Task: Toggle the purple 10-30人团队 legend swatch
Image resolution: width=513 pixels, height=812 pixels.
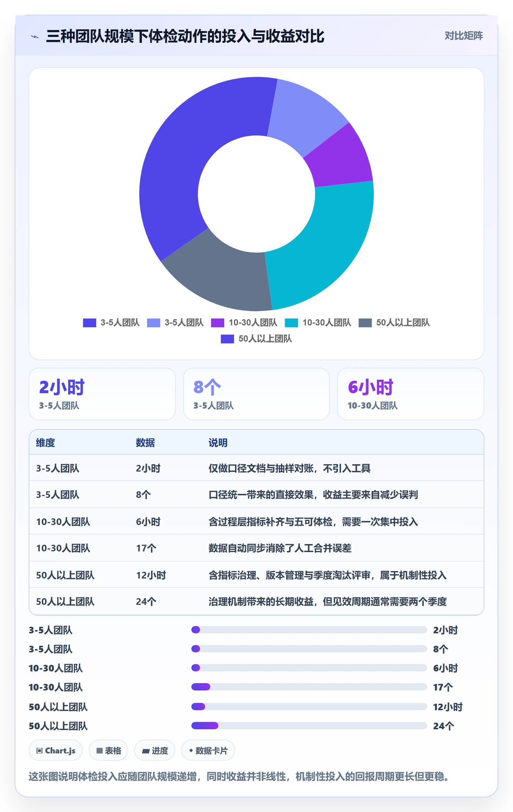Action: pos(218,323)
